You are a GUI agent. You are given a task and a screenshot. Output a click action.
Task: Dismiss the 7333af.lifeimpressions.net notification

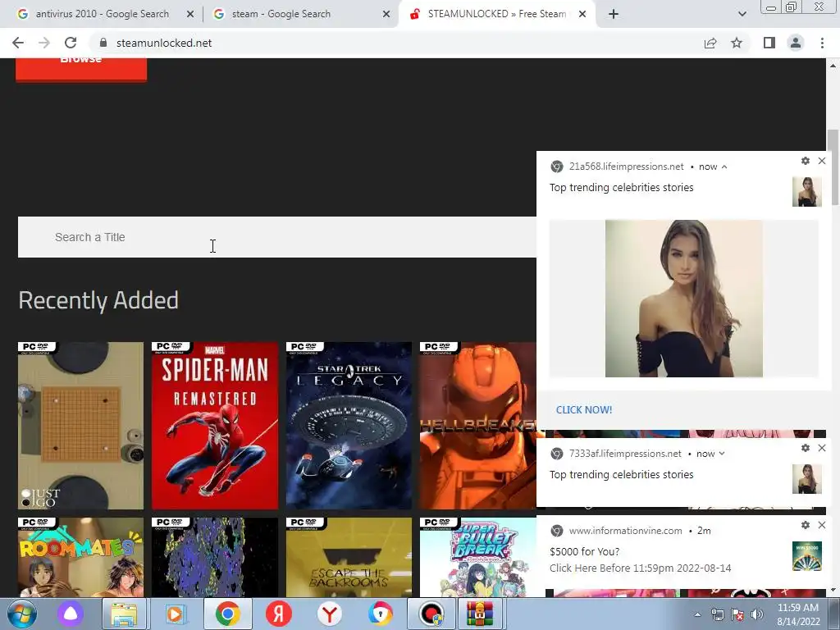(822, 448)
